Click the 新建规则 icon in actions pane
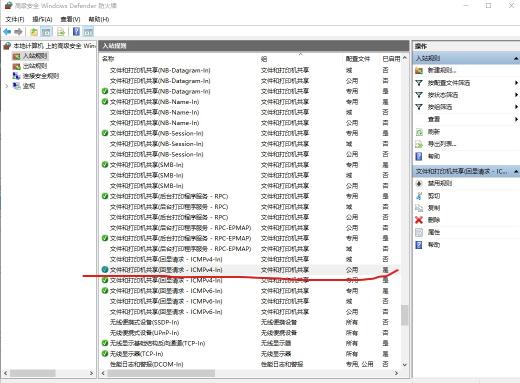 pyautogui.click(x=419, y=71)
